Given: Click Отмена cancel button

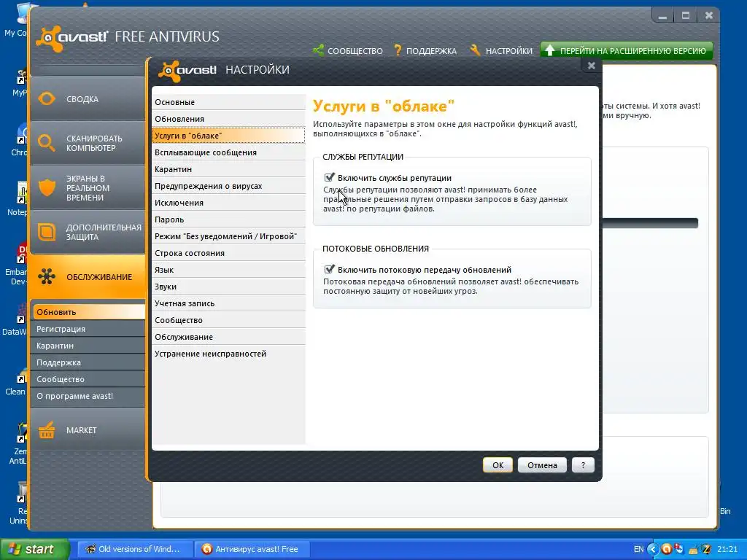Looking at the screenshot, I should pos(542,464).
